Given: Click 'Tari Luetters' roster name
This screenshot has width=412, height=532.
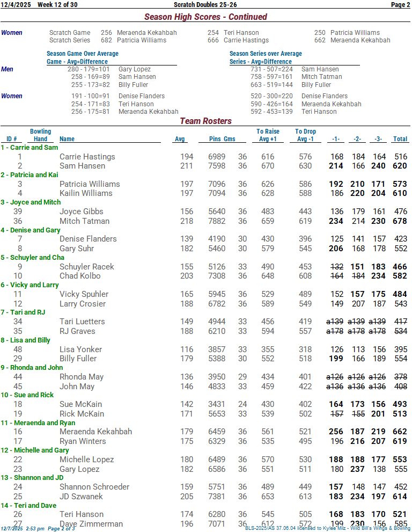Looking at the screenshot, I should pyautogui.click(x=82, y=322).
